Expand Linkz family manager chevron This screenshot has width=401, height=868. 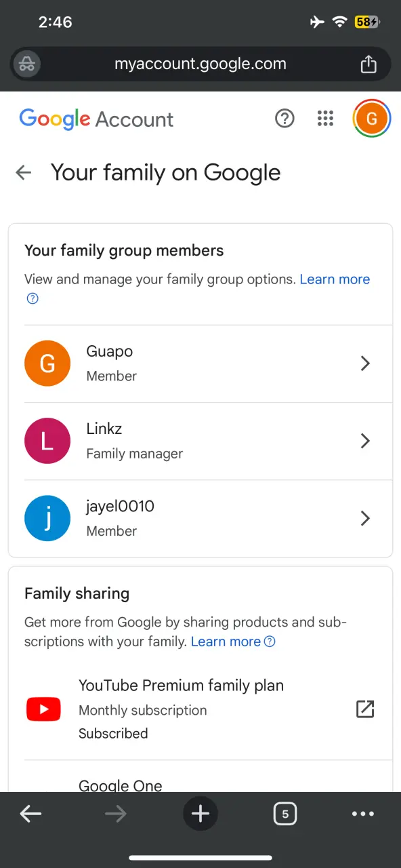pos(365,441)
